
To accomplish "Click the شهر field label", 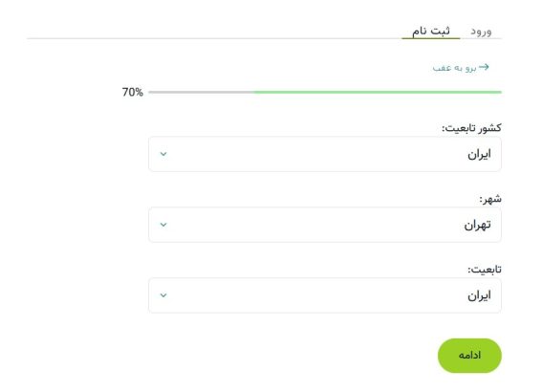I will point(490,199).
